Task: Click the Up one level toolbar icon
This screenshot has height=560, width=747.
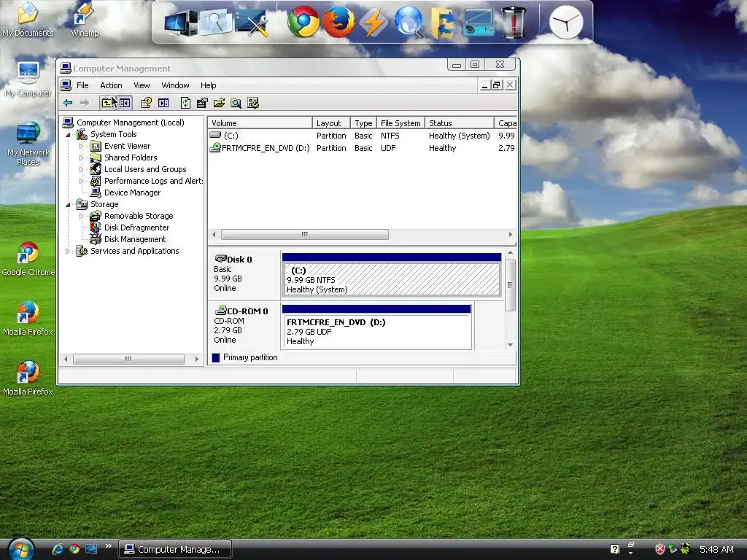Action: (x=107, y=103)
